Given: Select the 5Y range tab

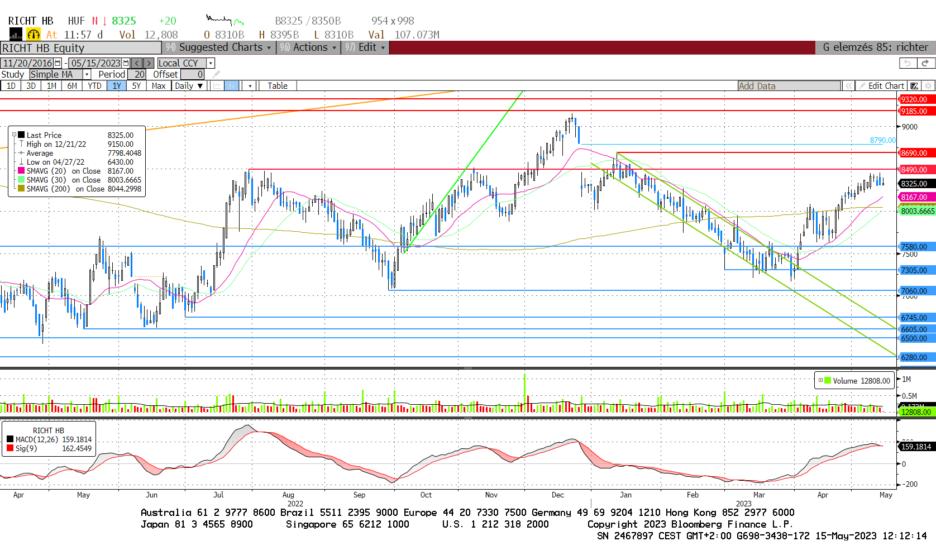Looking at the screenshot, I should [x=137, y=85].
